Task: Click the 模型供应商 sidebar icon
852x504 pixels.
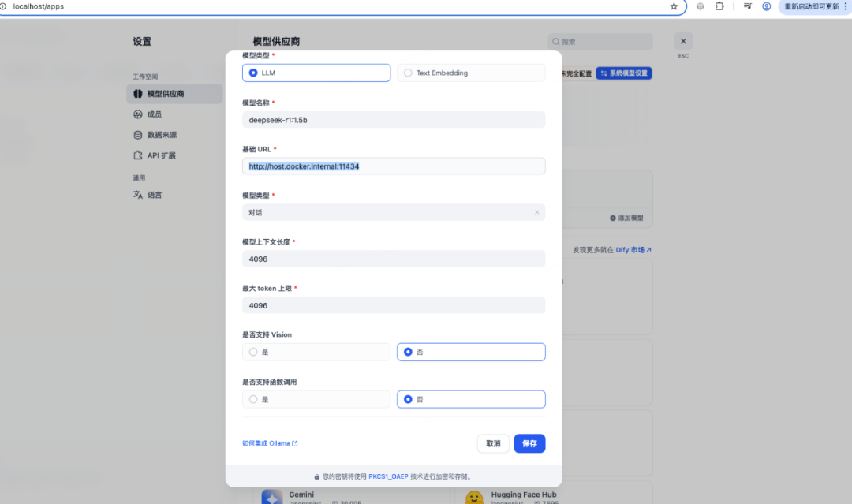Action: [x=138, y=94]
